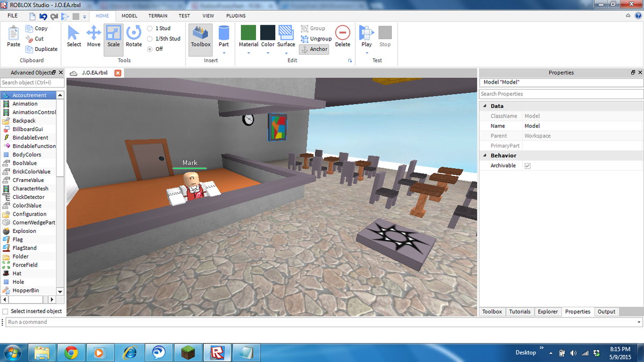The width and height of the screenshot is (644, 362).
Task: Close the J.O.EA.rbxl document tab
Action: point(118,73)
